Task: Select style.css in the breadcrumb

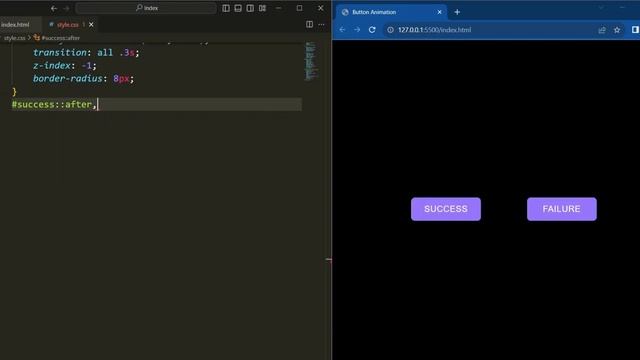Action: point(15,38)
